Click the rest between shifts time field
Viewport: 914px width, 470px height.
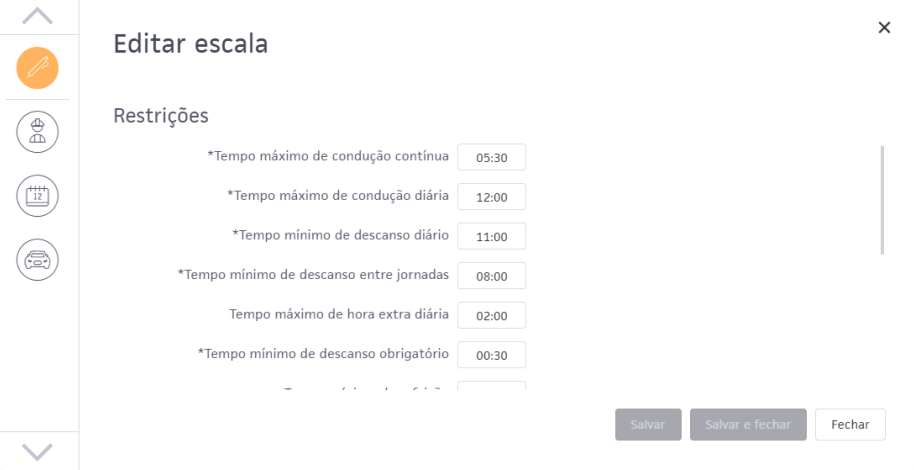tap(491, 276)
